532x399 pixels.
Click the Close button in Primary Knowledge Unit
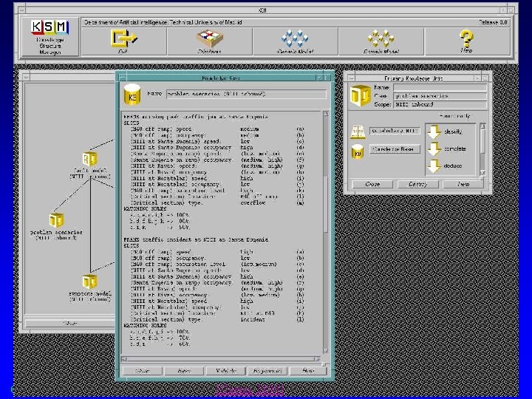click(x=372, y=184)
